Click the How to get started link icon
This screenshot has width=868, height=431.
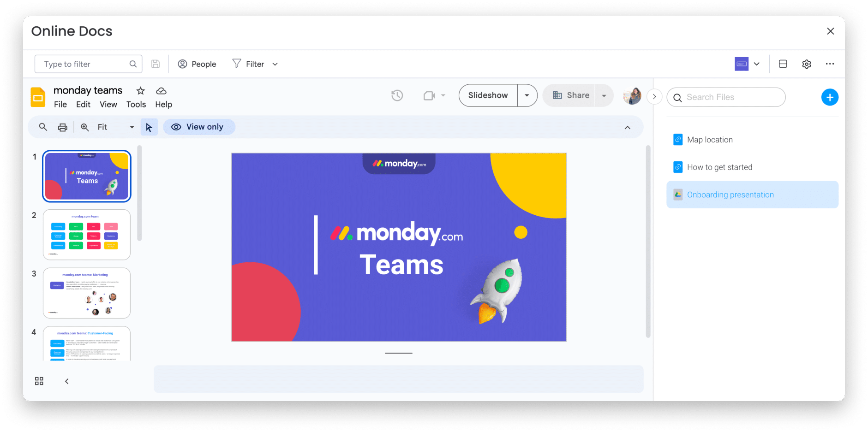(678, 167)
